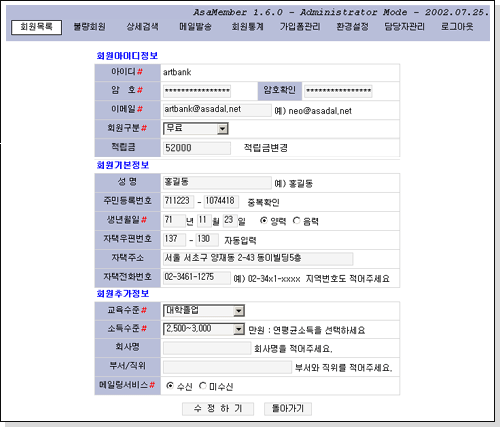Image resolution: width=500 pixels, height=428 pixels.
Task: Select the 양력 radio button
Action: tap(264, 221)
